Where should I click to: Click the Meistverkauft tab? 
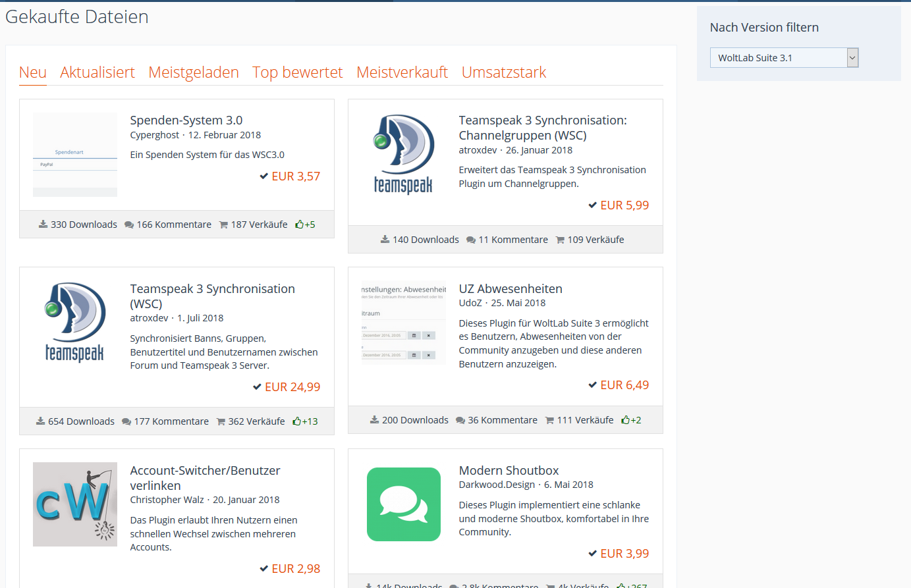click(402, 72)
